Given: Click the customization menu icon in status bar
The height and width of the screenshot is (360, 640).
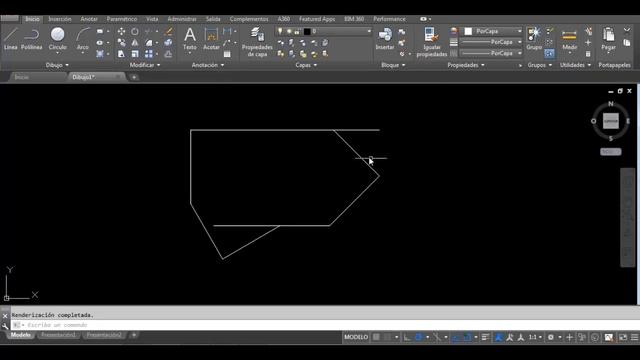Looking at the screenshot, I should click(x=634, y=337).
